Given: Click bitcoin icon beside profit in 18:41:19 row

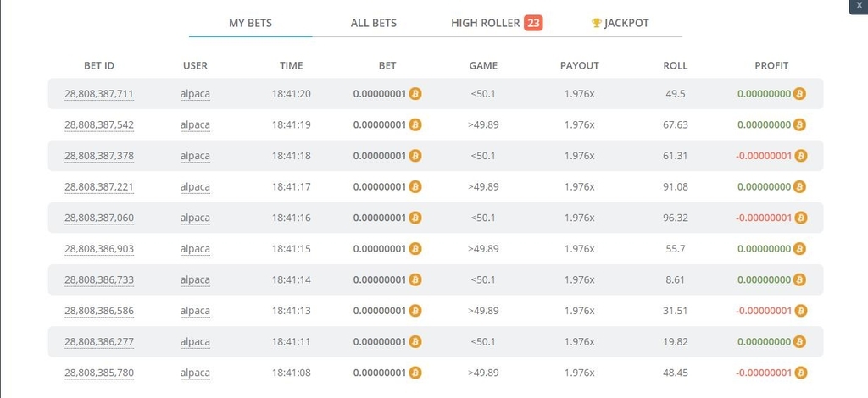Looking at the screenshot, I should 799,124.
